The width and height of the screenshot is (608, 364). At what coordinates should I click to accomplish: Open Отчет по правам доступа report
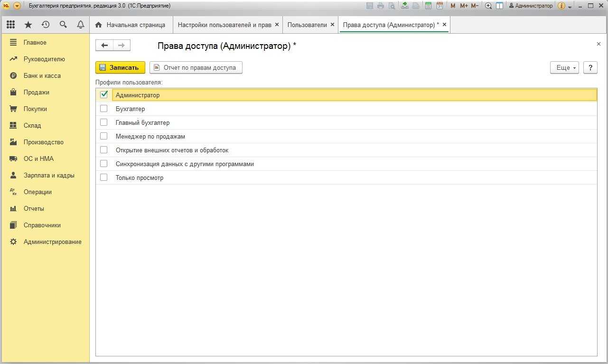(196, 67)
